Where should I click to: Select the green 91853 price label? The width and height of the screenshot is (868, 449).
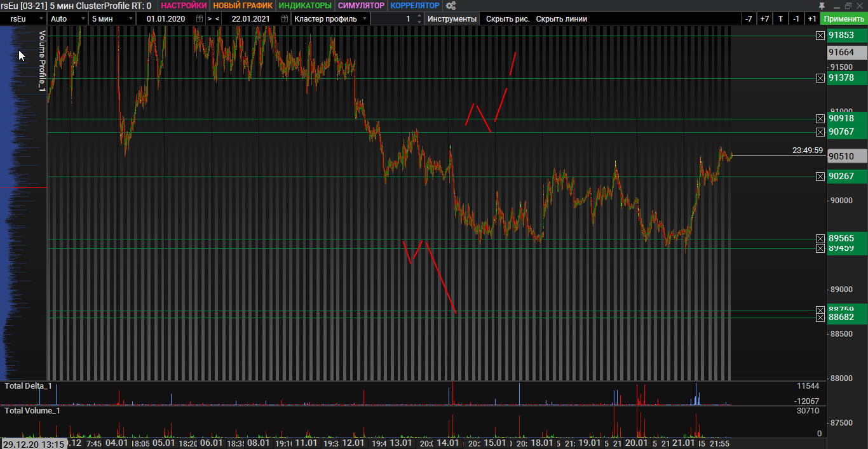coord(847,36)
